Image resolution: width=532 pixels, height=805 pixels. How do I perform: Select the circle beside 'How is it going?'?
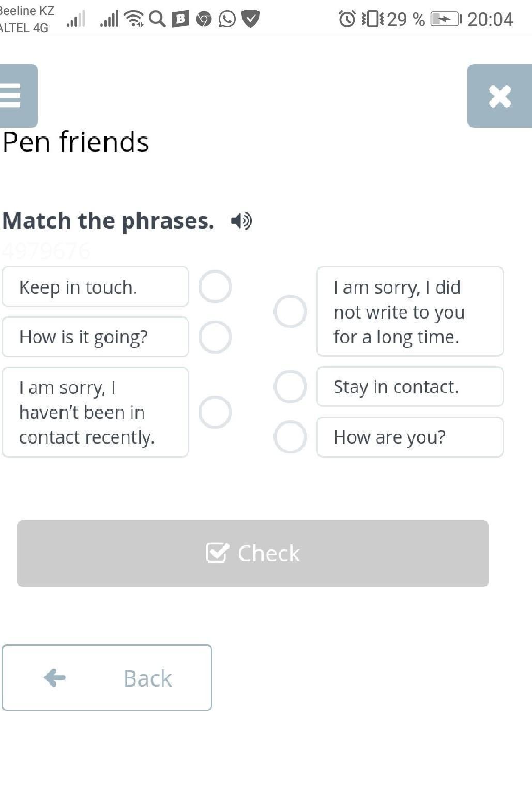tap(215, 337)
